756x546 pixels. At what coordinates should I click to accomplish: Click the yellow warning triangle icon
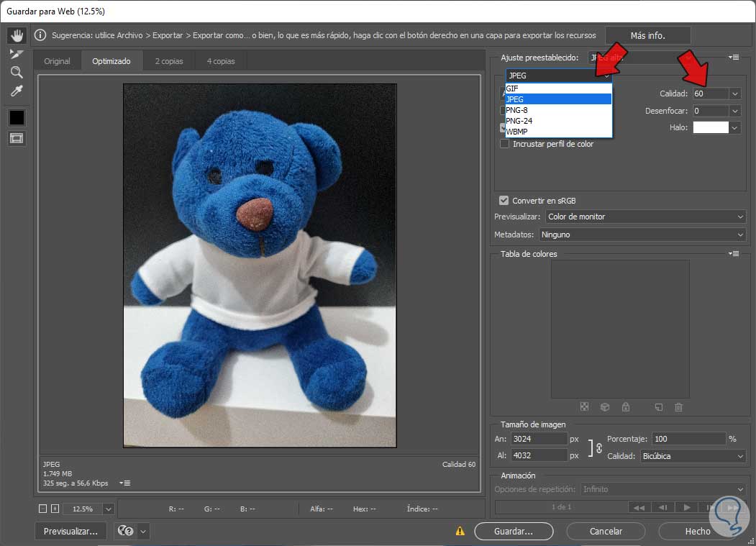point(460,531)
